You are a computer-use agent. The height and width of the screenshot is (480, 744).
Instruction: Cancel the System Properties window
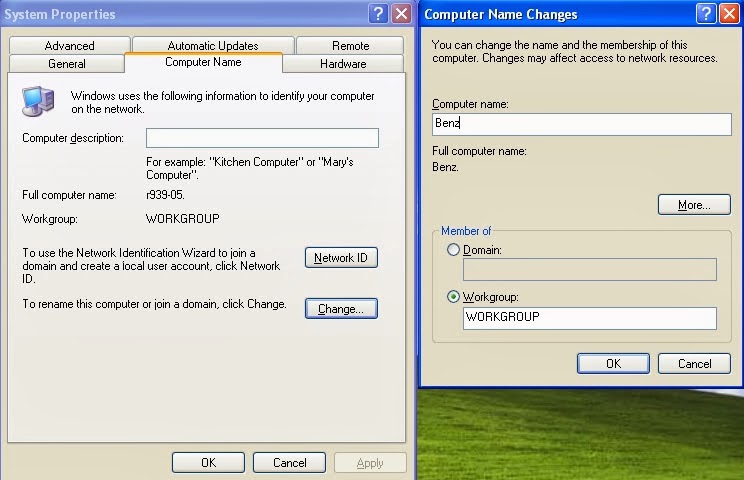point(289,462)
